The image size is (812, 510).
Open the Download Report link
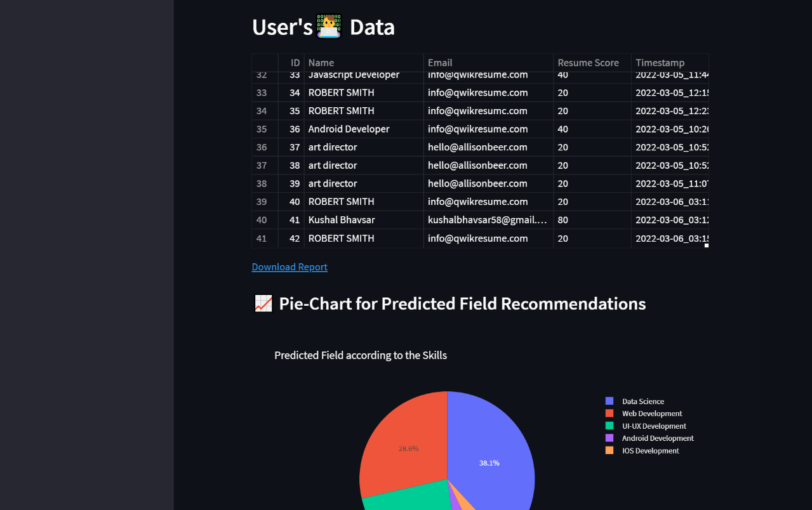coord(290,266)
